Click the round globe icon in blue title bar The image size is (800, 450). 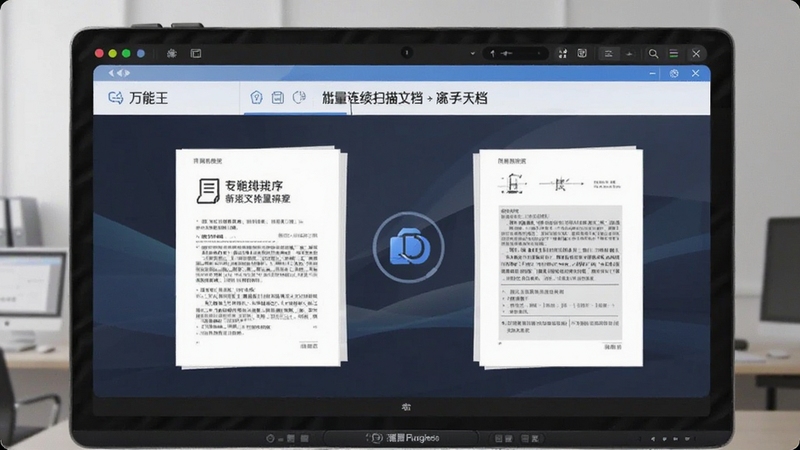tap(674, 73)
